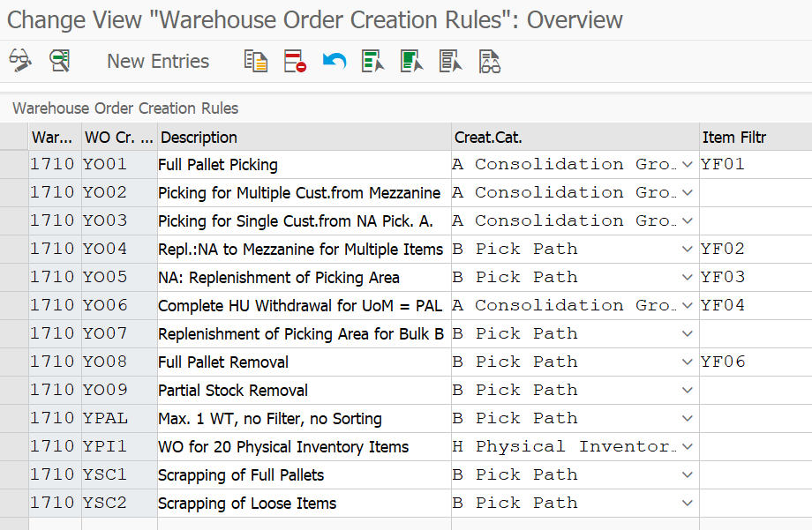Click the Deselect All icon
The height and width of the screenshot is (530, 812).
[450, 61]
